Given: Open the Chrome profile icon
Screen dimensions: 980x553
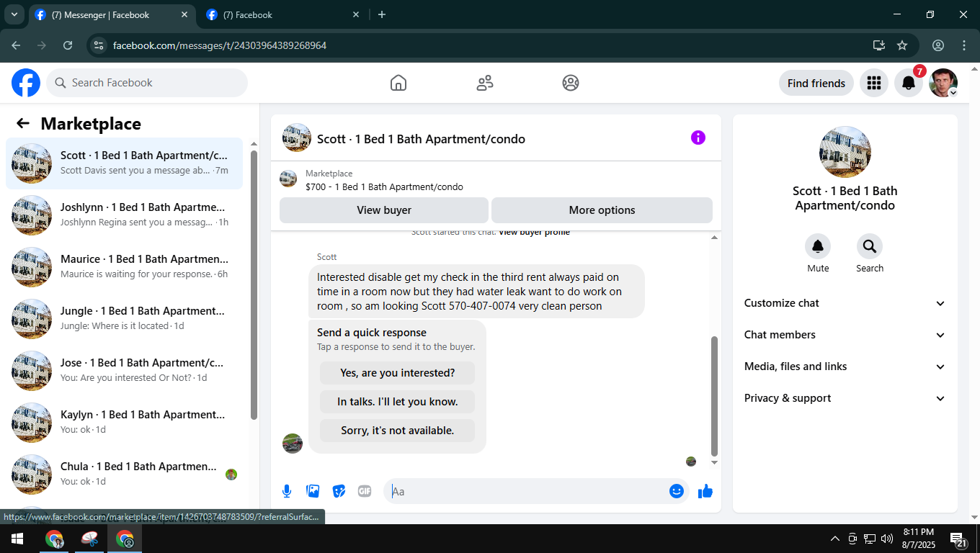Looking at the screenshot, I should pyautogui.click(x=938, y=45).
